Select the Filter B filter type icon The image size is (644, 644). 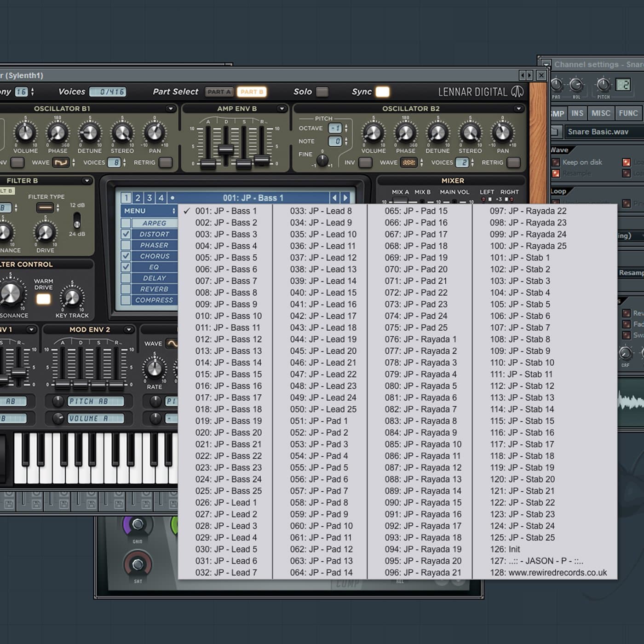(x=45, y=208)
